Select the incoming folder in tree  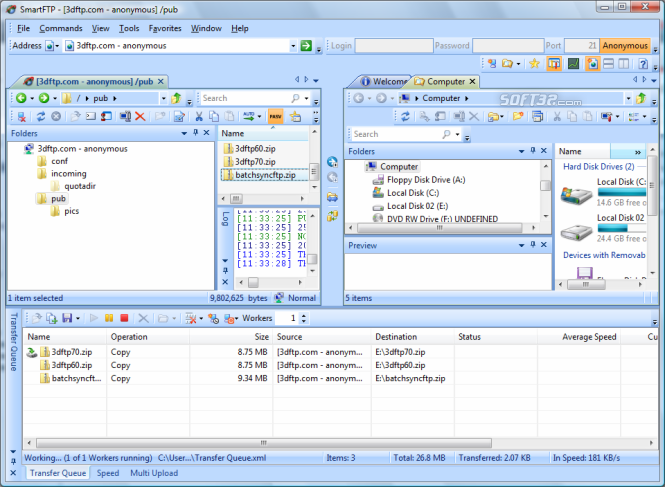tap(69, 174)
